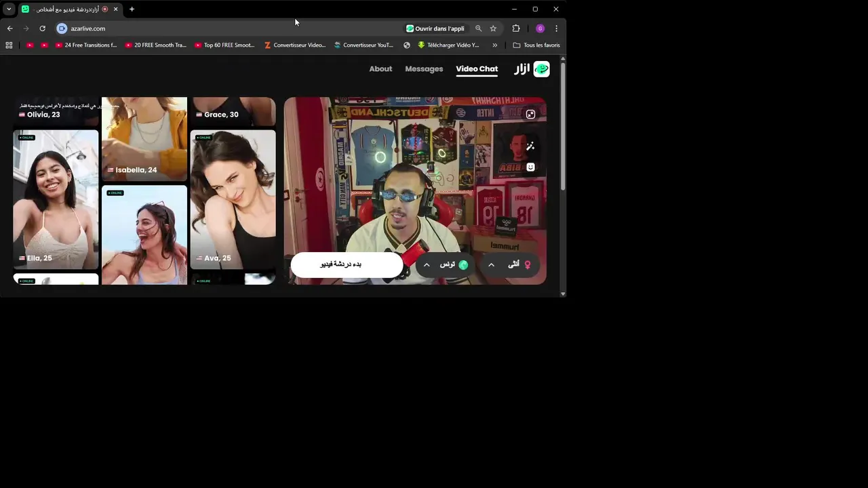Click the Azar logo icon
This screenshot has height=488, width=868.
541,69
